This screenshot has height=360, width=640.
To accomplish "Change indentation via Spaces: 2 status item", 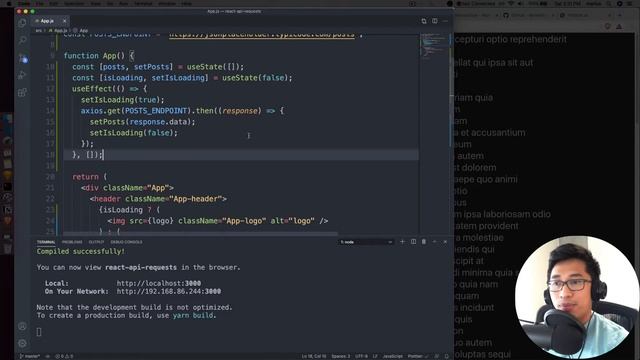I will (341, 356).
